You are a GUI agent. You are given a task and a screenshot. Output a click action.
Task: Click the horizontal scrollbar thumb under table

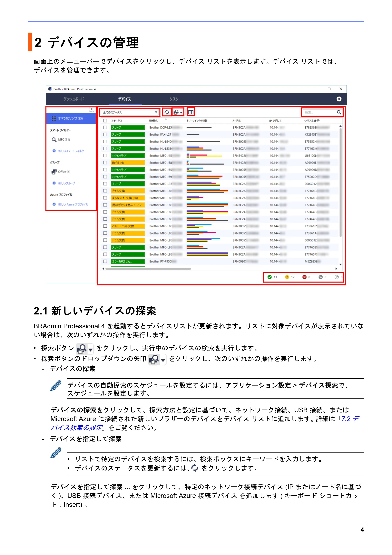148,269
